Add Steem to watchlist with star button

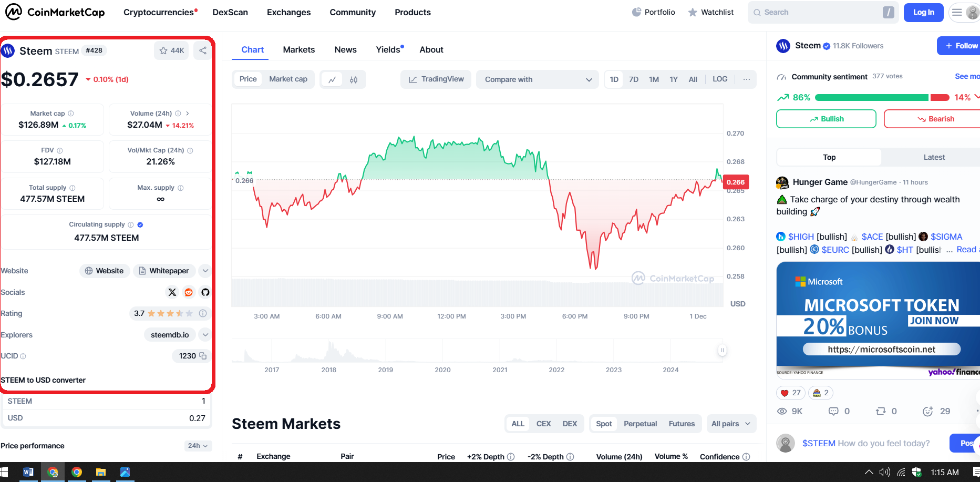(x=171, y=50)
